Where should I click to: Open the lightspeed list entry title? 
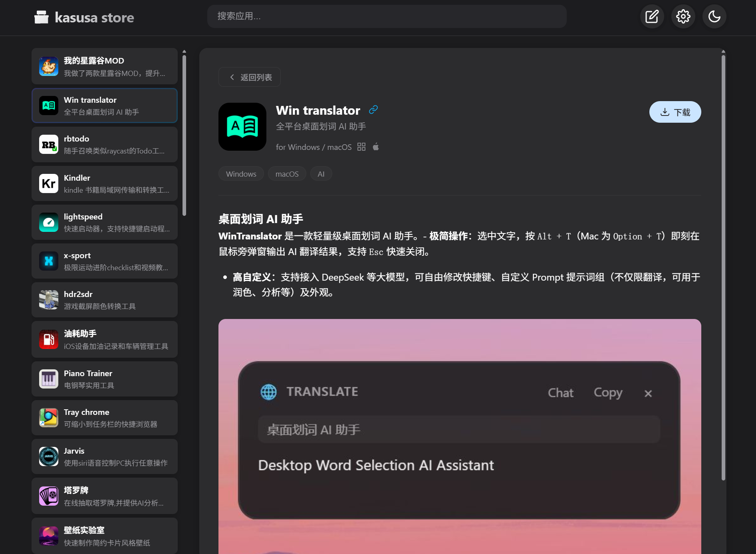(x=83, y=217)
